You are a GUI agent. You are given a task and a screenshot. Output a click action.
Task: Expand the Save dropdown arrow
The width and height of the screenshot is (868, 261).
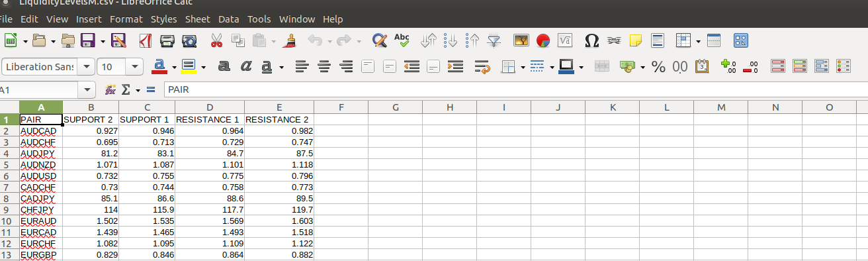[x=104, y=41]
